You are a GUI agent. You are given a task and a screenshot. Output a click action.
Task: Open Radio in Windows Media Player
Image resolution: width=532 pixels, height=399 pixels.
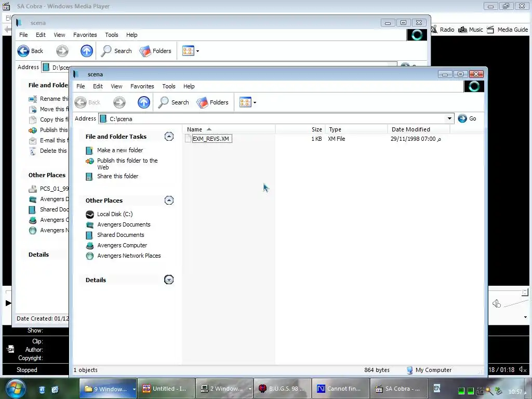pyautogui.click(x=443, y=30)
